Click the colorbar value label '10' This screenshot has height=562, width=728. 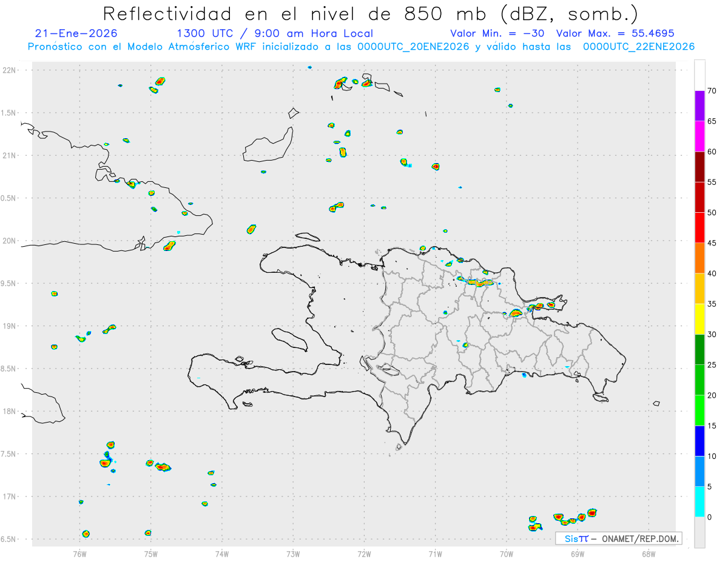(712, 456)
